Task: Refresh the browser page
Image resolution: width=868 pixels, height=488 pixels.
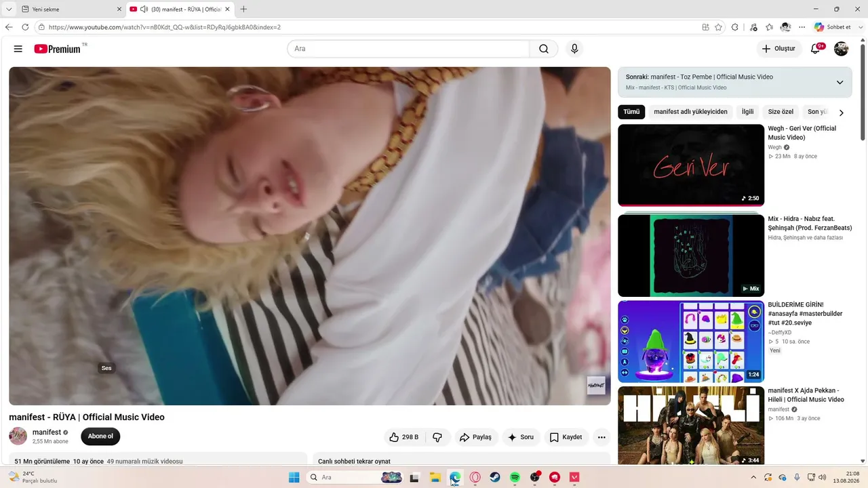Action: pyautogui.click(x=25, y=27)
